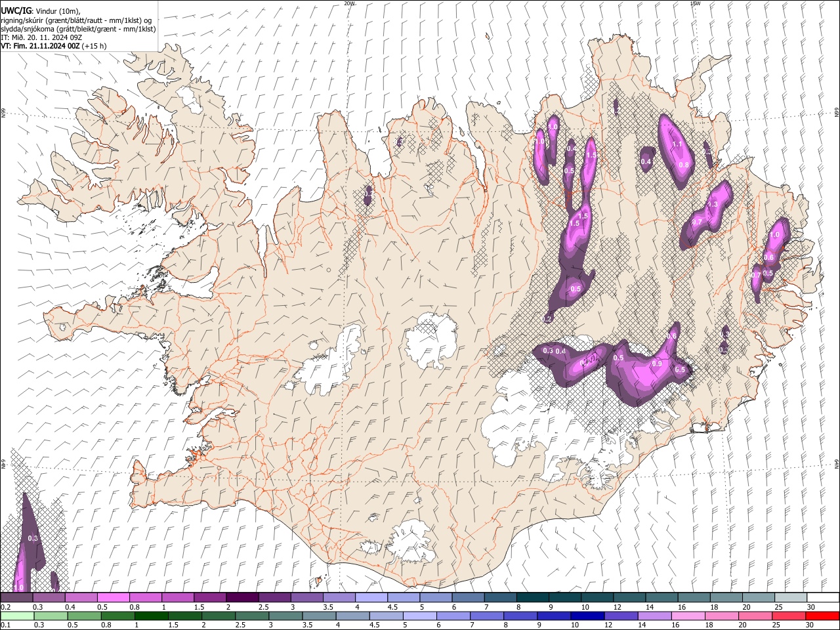
Task: Select snow scale swatch starting at 0.4
Action: tap(81, 597)
